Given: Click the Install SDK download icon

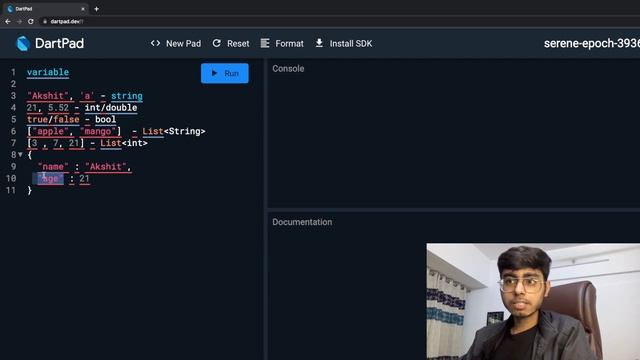Looking at the screenshot, I should (x=319, y=43).
